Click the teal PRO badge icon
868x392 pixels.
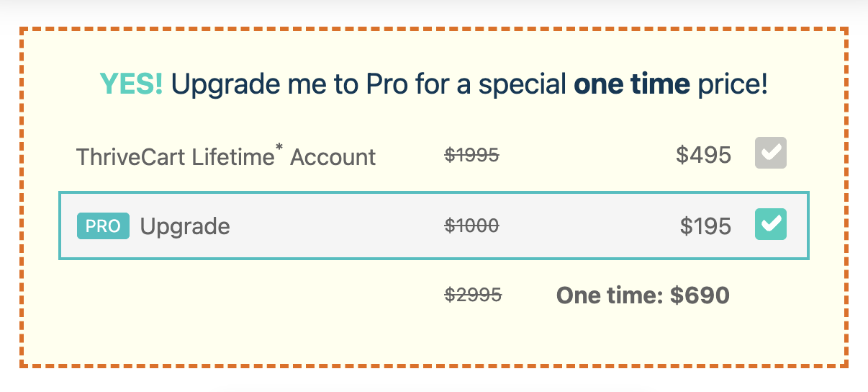(103, 226)
